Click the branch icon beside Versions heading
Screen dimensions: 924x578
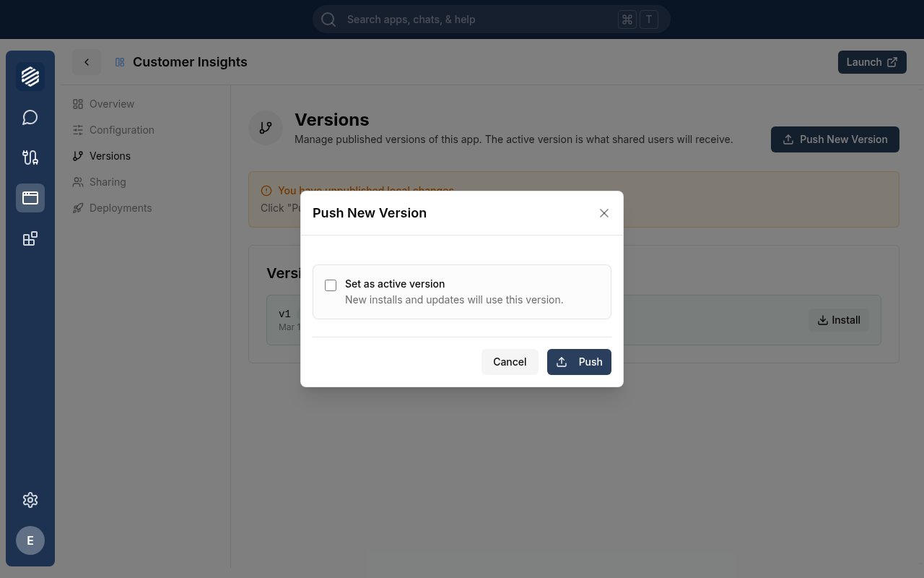[266, 128]
